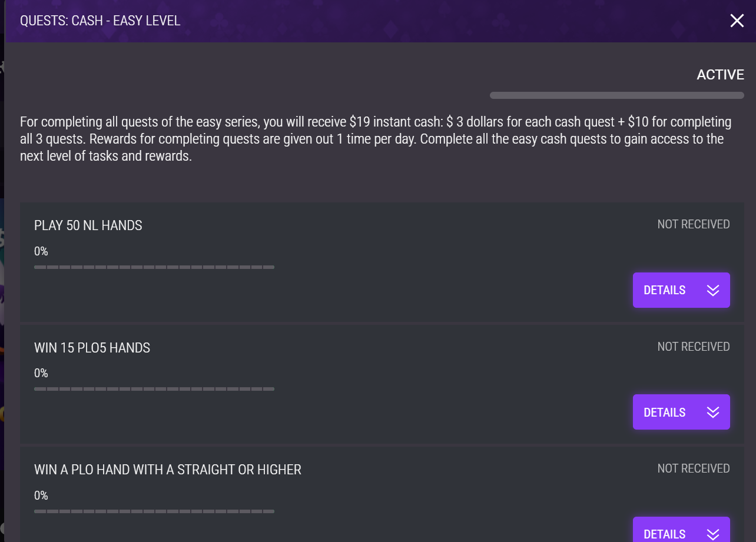The width and height of the screenshot is (756, 542).
Task: Click Not Received status of second quest
Action: point(694,347)
